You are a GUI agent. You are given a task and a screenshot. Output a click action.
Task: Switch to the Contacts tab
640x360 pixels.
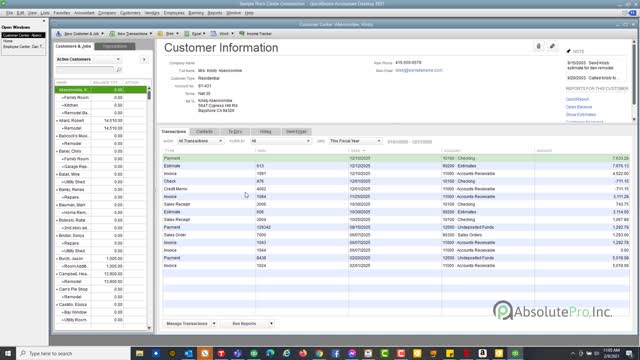coord(204,131)
